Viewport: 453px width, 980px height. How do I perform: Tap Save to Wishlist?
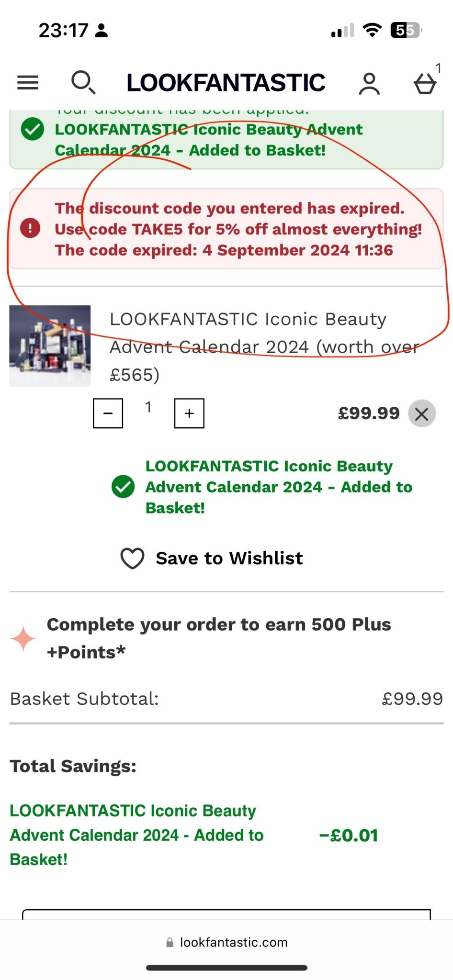(x=229, y=558)
